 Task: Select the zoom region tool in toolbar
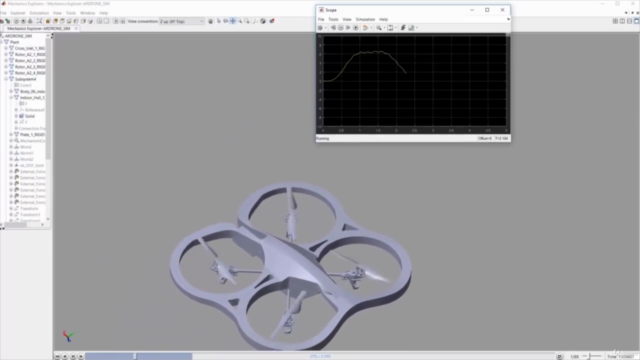pos(247,21)
